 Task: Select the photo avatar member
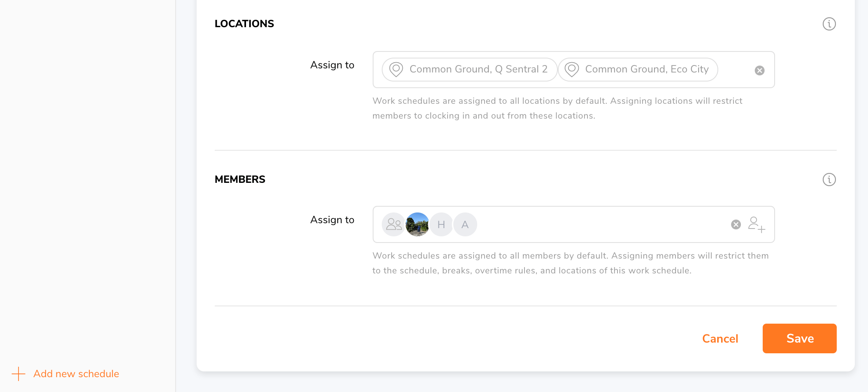(x=417, y=224)
